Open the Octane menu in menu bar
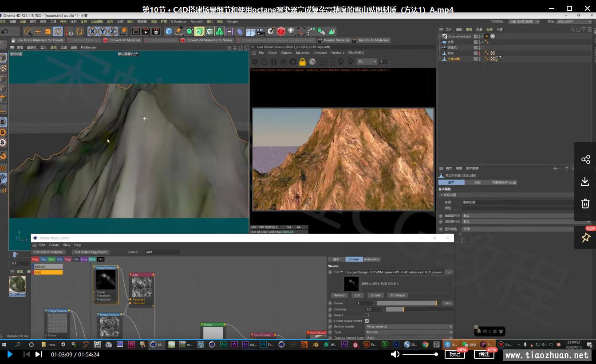Image resolution: width=596 pixels, height=364 pixels. [x=233, y=21]
